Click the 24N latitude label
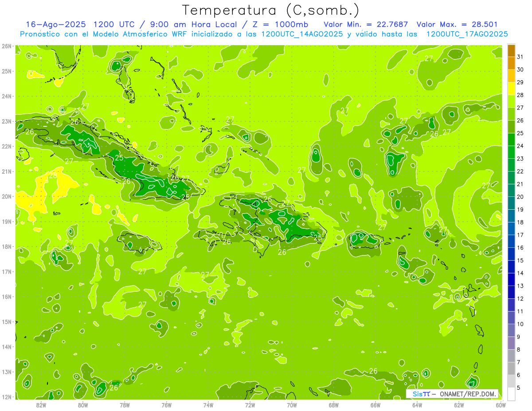This screenshot has width=532, height=411. (6, 96)
